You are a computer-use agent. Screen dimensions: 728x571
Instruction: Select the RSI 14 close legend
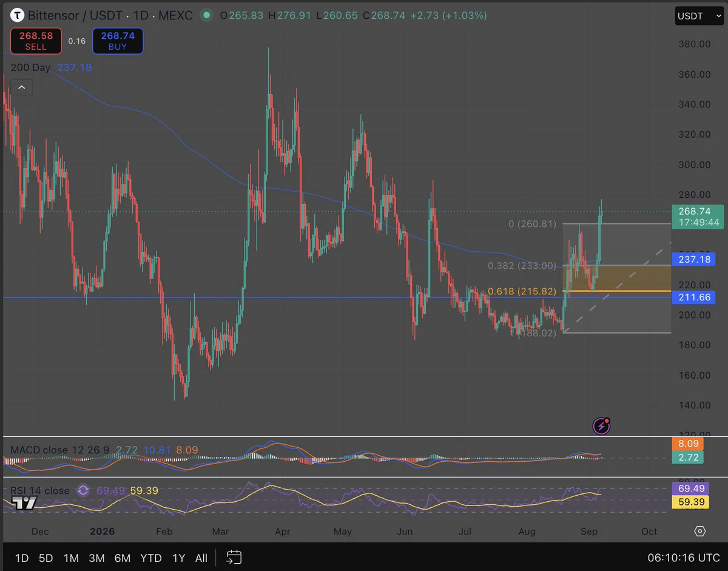(40, 490)
